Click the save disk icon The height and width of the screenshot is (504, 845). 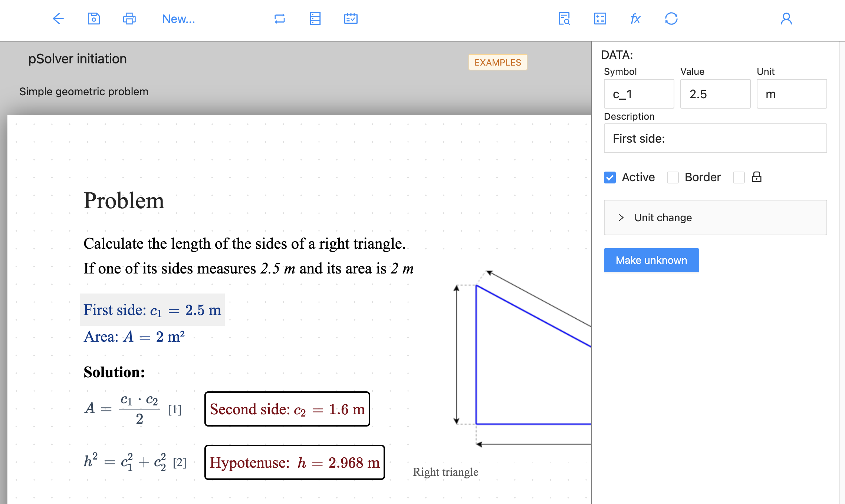[x=94, y=19]
